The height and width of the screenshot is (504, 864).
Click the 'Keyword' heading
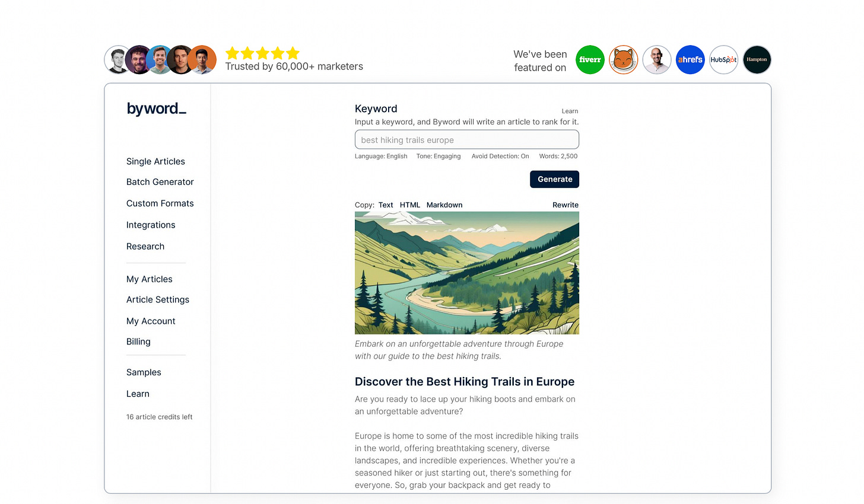[376, 109]
